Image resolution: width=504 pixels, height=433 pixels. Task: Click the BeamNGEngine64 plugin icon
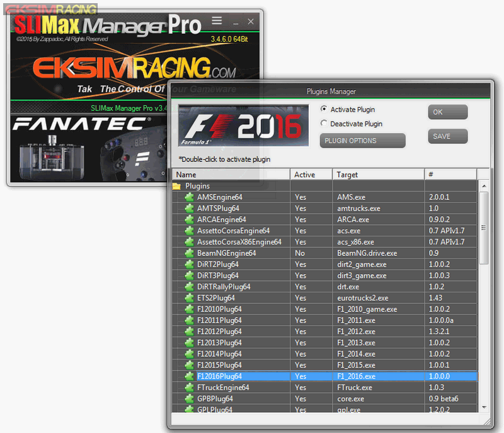pos(190,253)
